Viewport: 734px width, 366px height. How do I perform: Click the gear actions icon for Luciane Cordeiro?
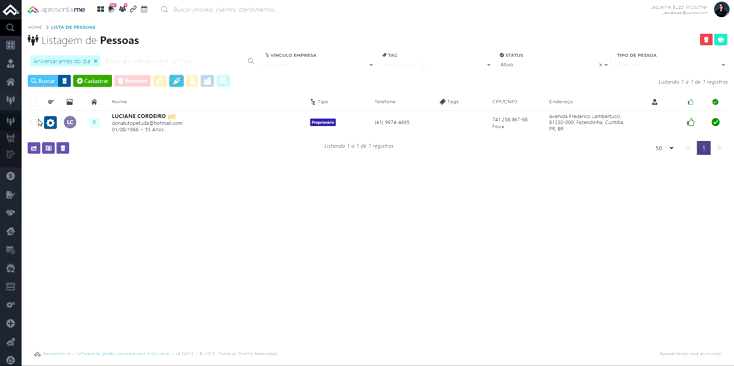point(51,123)
